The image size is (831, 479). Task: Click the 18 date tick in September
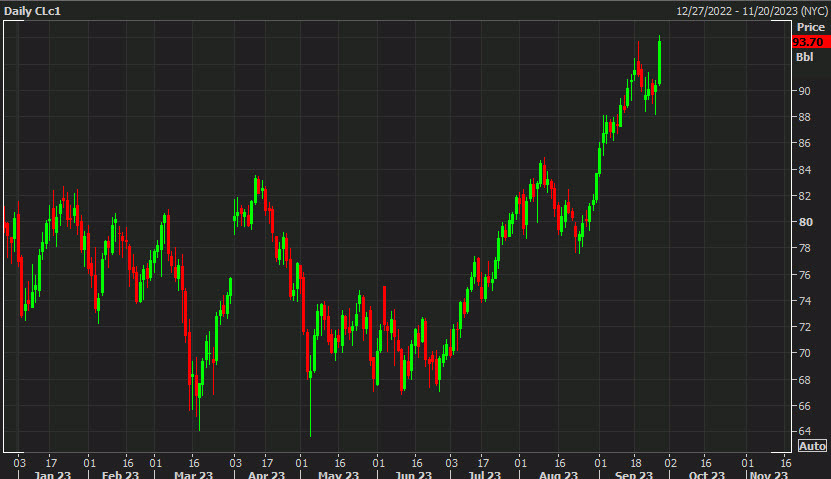tap(635, 463)
